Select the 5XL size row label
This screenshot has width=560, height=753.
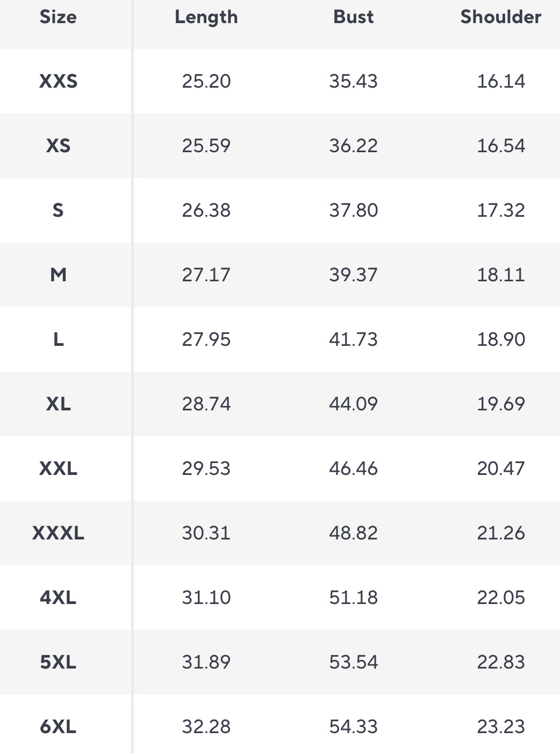tap(58, 662)
